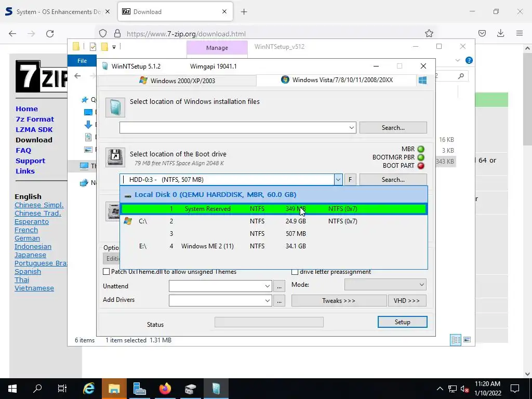The image size is (532, 399).
Task: Switch to the System - OS Enhancements browser tab
Action: pos(58,12)
